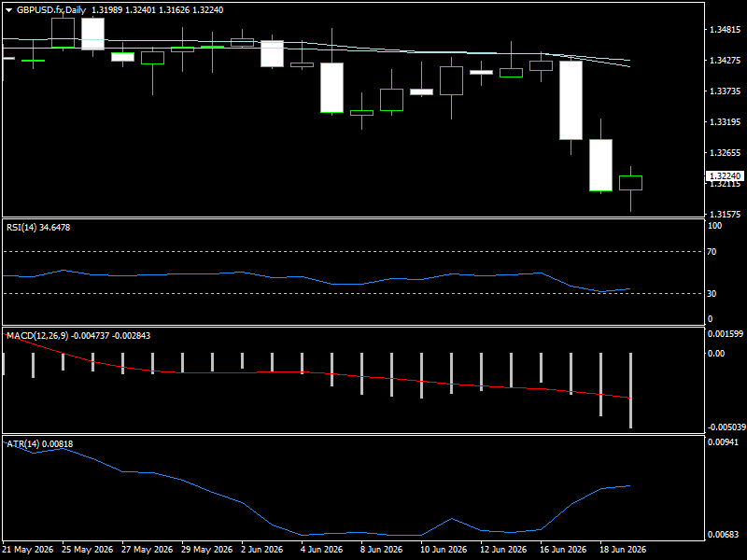Click the GBPUSD.fx,Daily chart title

(51, 10)
